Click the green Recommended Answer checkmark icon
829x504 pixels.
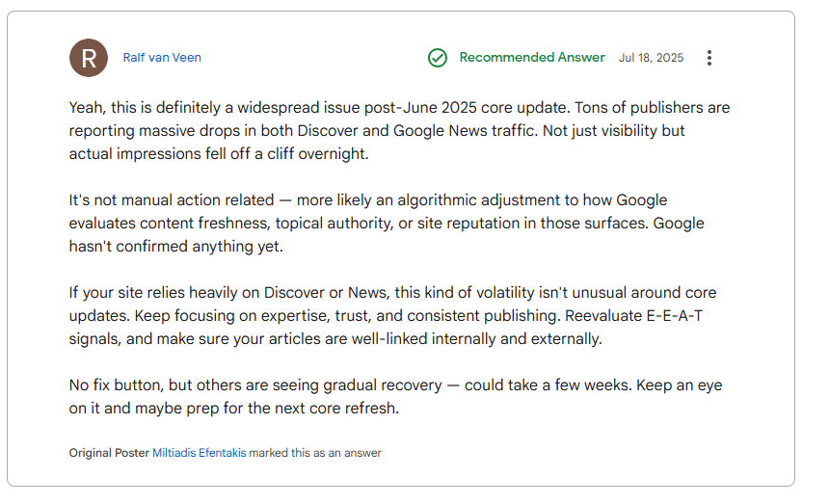(438, 58)
